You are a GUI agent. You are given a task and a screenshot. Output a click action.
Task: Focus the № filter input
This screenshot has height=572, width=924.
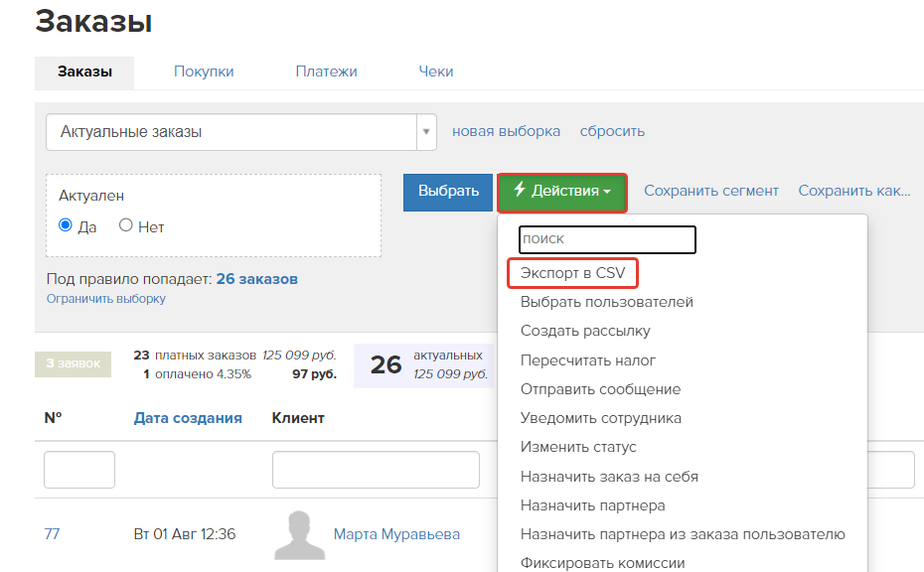coord(78,470)
